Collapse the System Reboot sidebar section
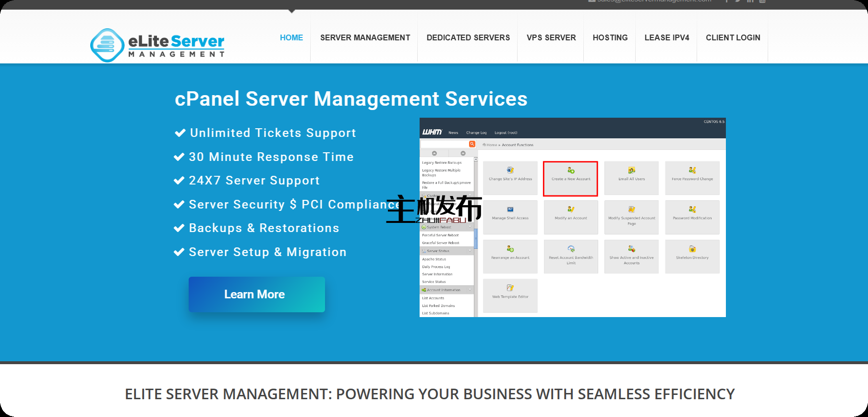Screen dimensions: 868x417 click(x=470, y=227)
